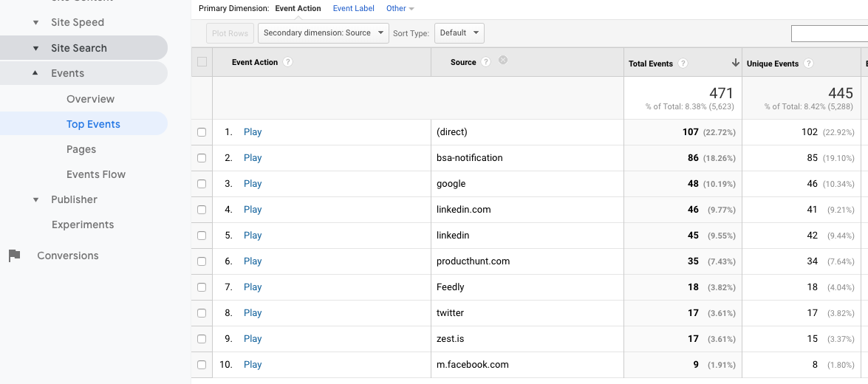Viewport: 868px width, 384px height.
Task: Tick checkbox for row 5 linkedin
Action: (x=202, y=235)
